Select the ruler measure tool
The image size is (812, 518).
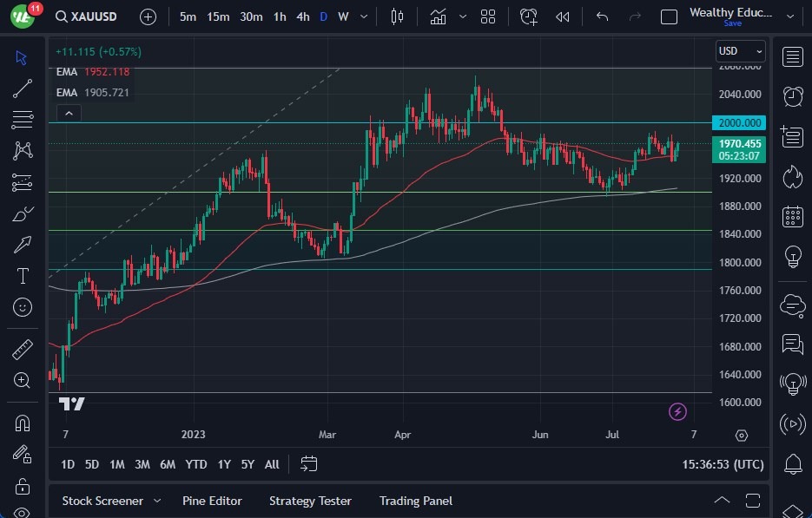point(23,350)
